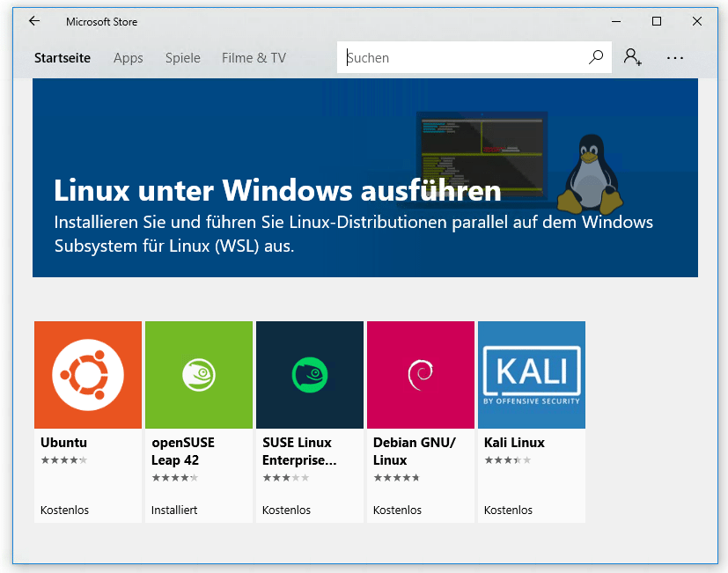Click the Debian GNU/Linux star rating
The height and width of the screenshot is (573, 728).
[396, 477]
